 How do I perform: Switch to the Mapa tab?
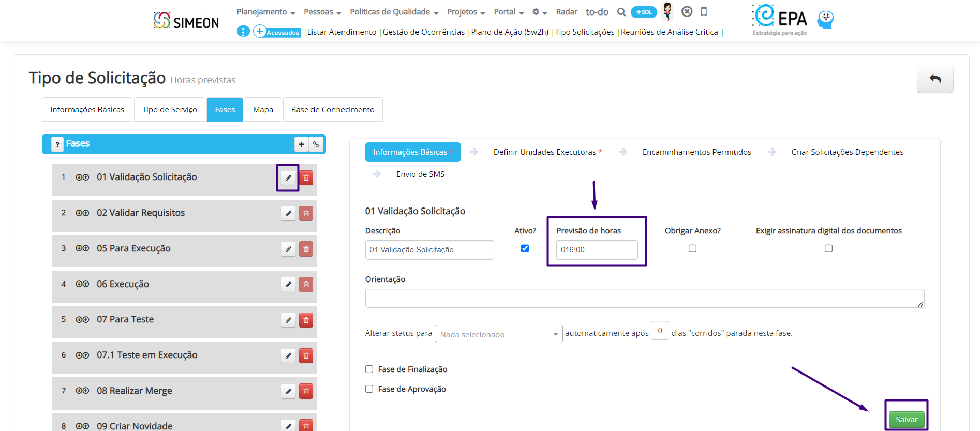(x=263, y=110)
